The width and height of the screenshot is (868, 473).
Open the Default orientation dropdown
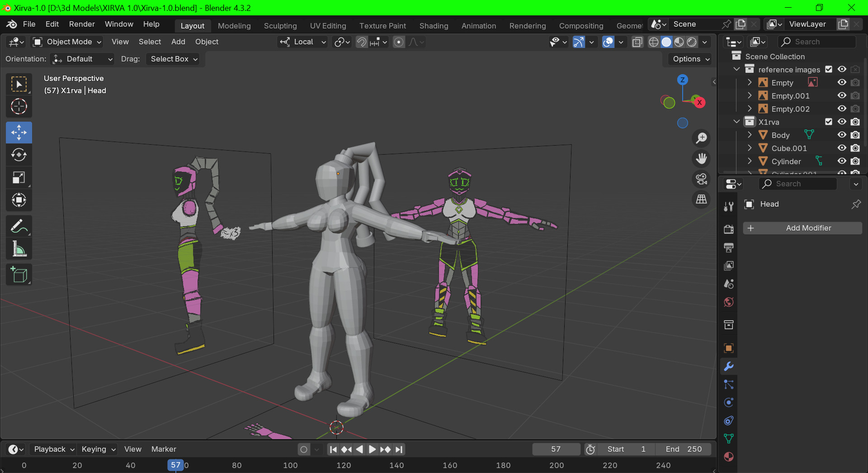pyautogui.click(x=82, y=59)
